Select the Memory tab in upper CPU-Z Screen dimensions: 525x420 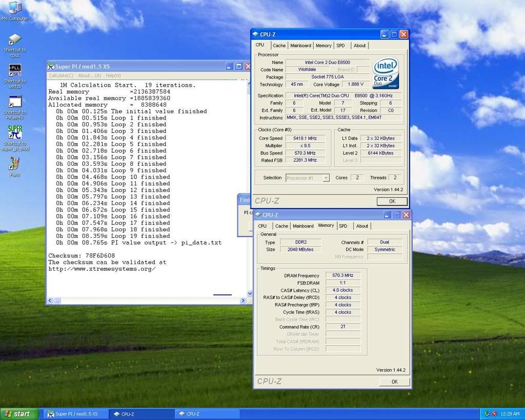tap(324, 46)
